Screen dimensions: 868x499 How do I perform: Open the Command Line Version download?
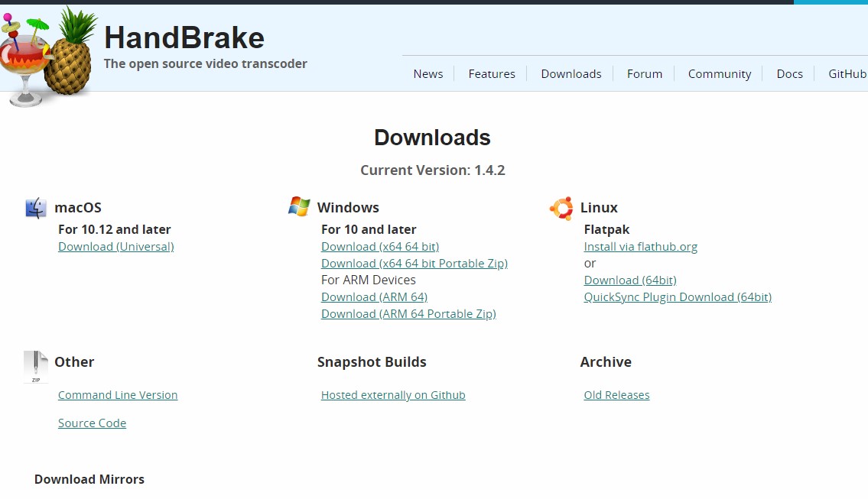(118, 394)
